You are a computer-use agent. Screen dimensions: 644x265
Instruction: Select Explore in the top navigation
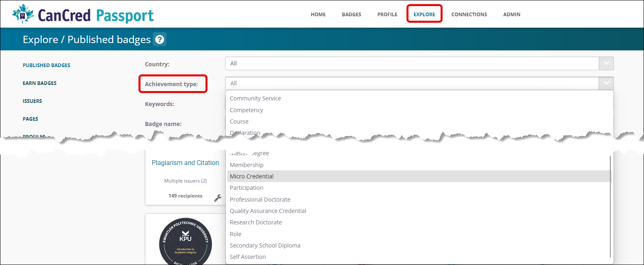tap(424, 15)
